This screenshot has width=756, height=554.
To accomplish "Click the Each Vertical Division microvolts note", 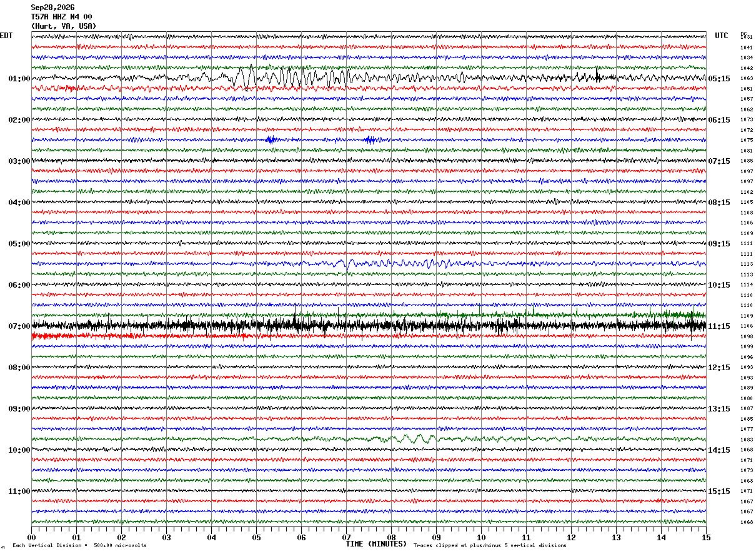I will (79, 546).
